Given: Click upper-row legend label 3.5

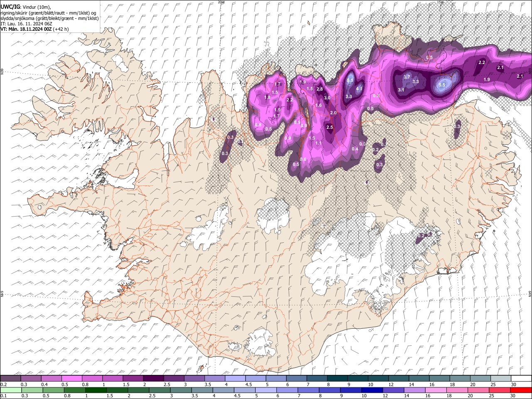Looking at the screenshot, I should point(207,384).
